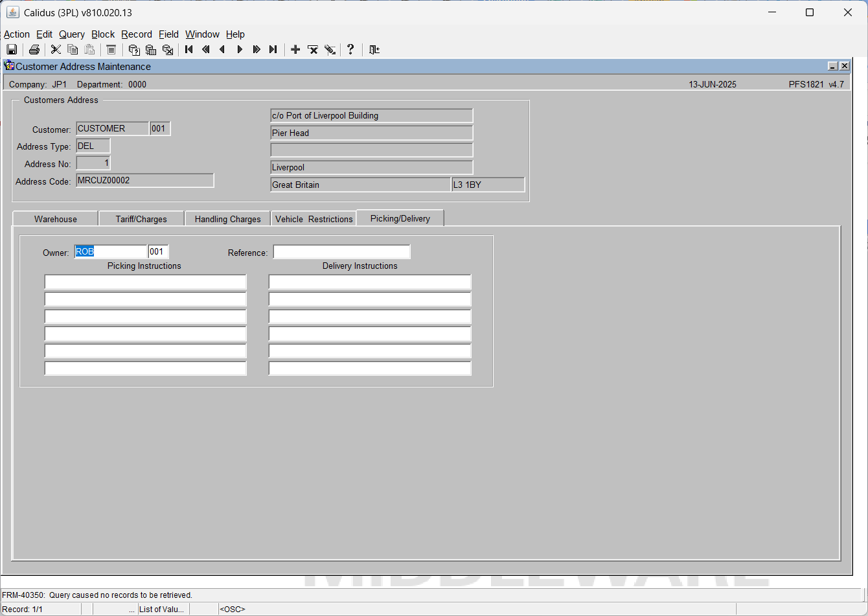This screenshot has width=868, height=616.
Task: Close the Customer Address Maintenance inner window
Action: pyautogui.click(x=844, y=66)
